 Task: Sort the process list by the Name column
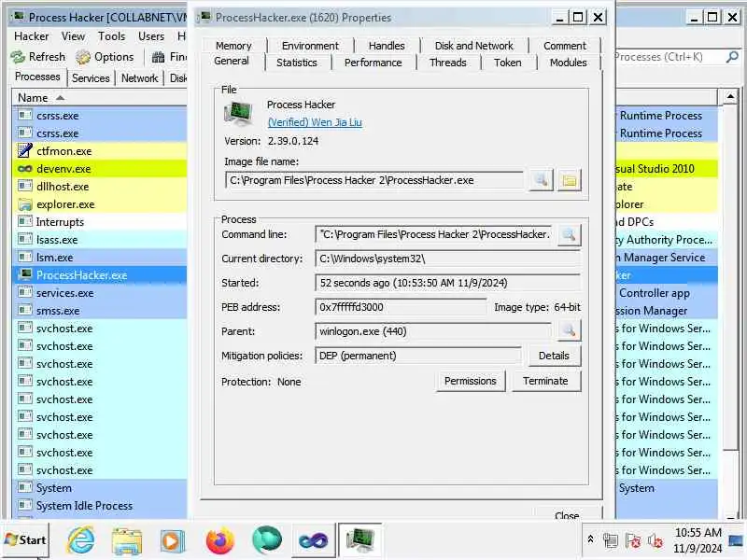point(99,98)
